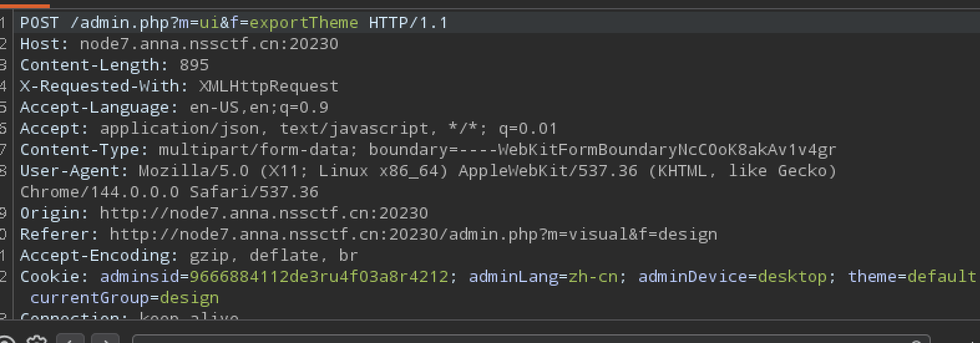Click the HTTP/1.1 protocol text
Viewport: 980px width, 343px height.
click(408, 23)
